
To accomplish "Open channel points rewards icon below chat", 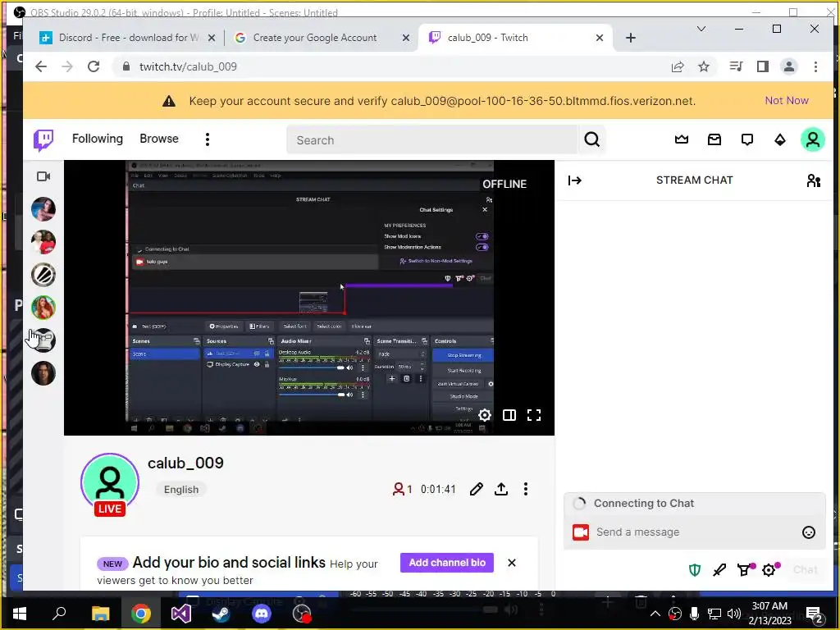I will [x=745, y=570].
